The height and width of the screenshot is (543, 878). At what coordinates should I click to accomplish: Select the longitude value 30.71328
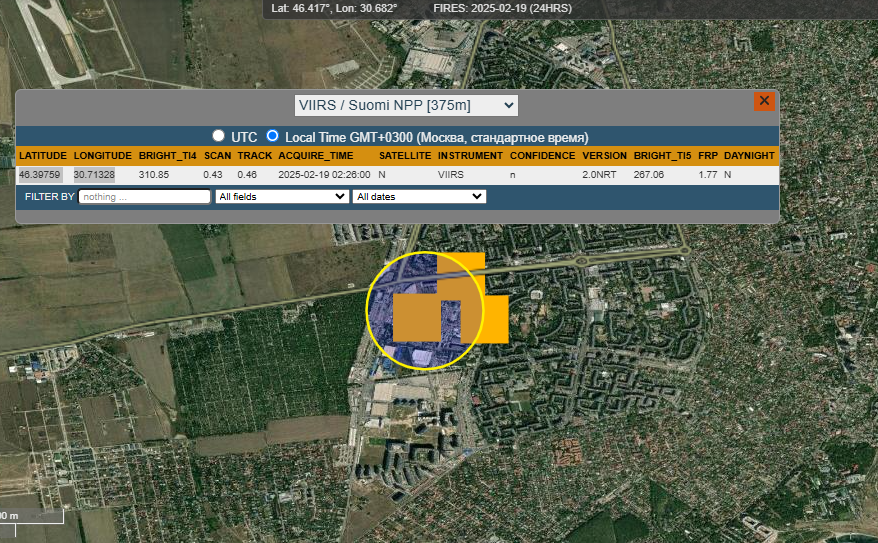[x=94, y=175]
